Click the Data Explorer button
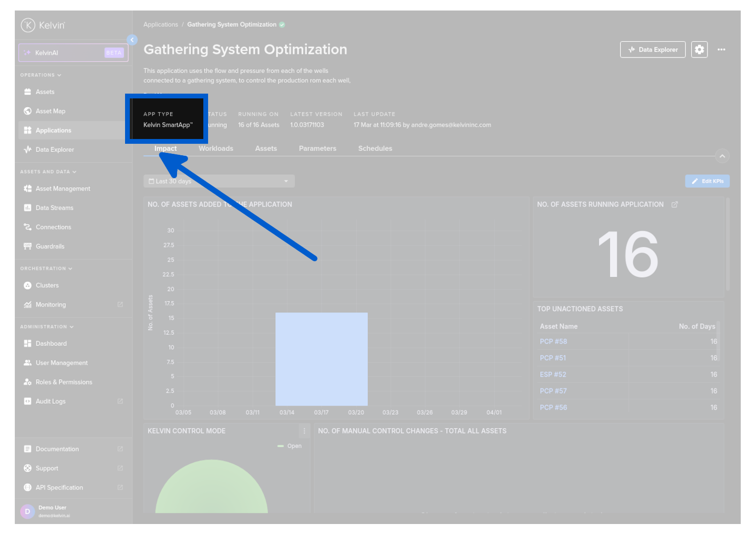This screenshot has height=535, width=756. coord(652,50)
